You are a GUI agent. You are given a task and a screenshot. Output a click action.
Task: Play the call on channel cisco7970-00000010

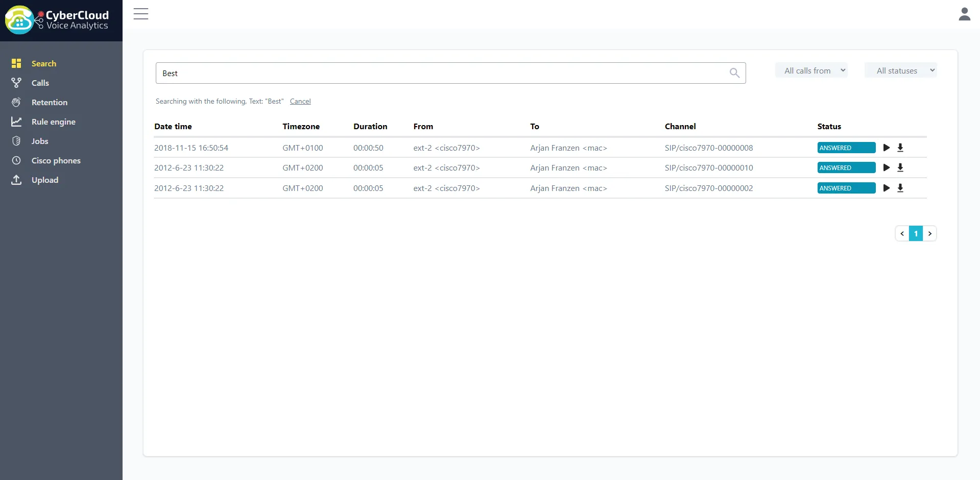(887, 167)
